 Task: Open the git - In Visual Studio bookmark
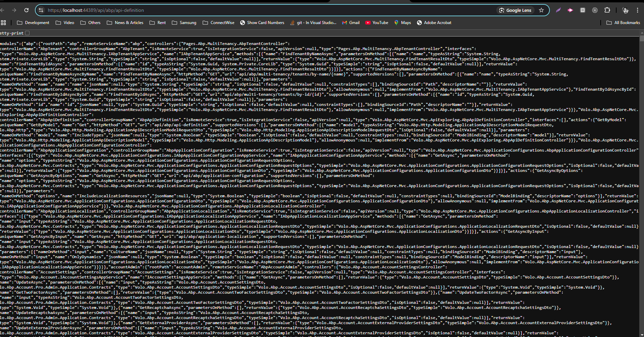coord(313,23)
